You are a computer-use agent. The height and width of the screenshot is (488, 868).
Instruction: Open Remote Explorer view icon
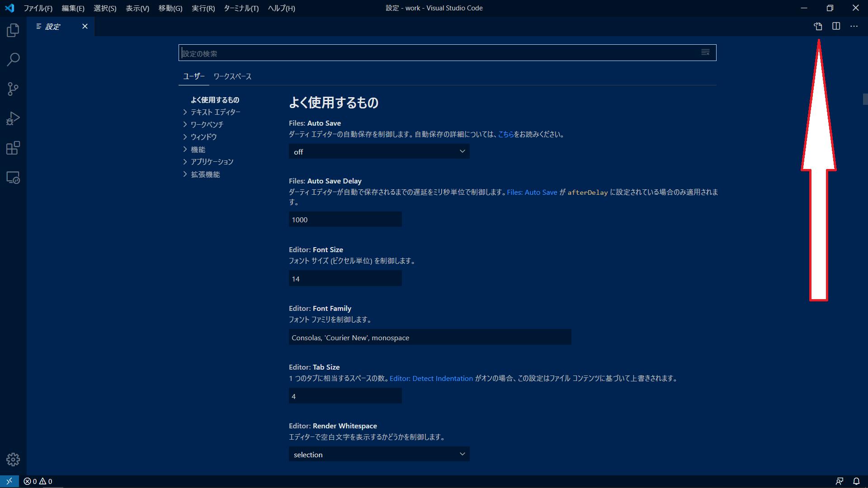pyautogui.click(x=13, y=178)
